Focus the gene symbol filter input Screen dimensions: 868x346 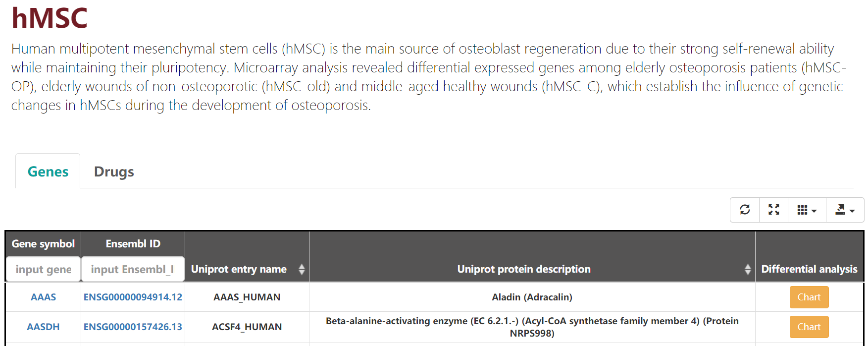[43, 269]
